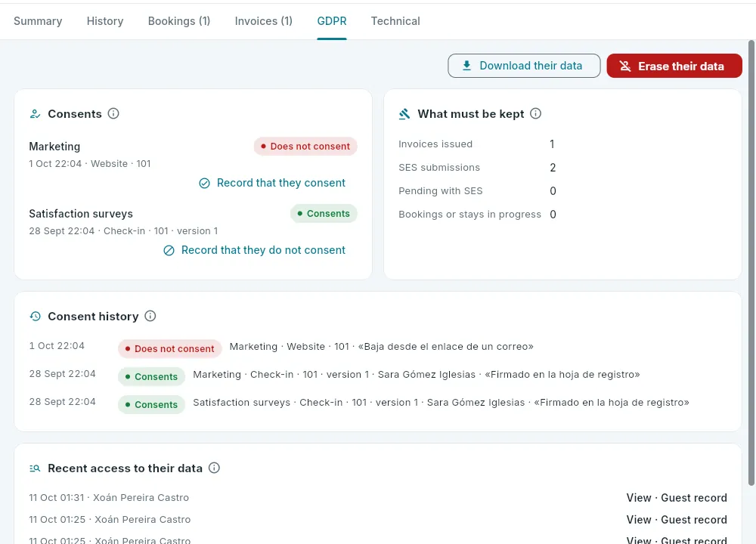The width and height of the screenshot is (756, 544).
Task: Open the Consents info tooltip icon
Action: [113, 114]
